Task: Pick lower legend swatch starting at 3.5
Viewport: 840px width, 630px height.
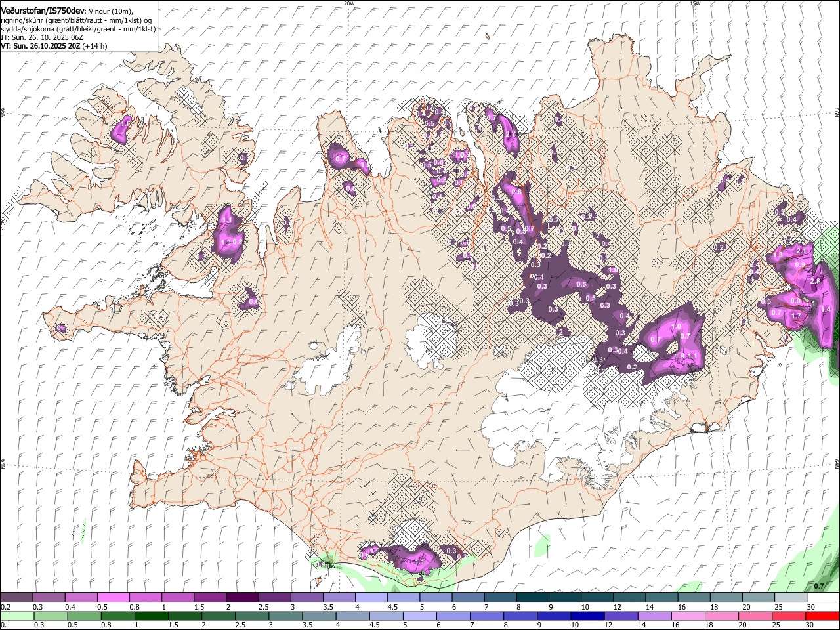Action: click(318, 616)
